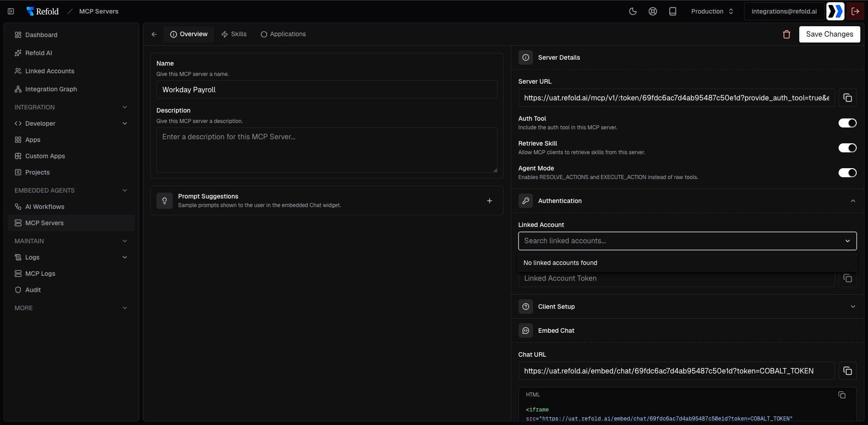
Task: Click the Prompt Suggestions lightbulb icon
Action: pyautogui.click(x=165, y=201)
